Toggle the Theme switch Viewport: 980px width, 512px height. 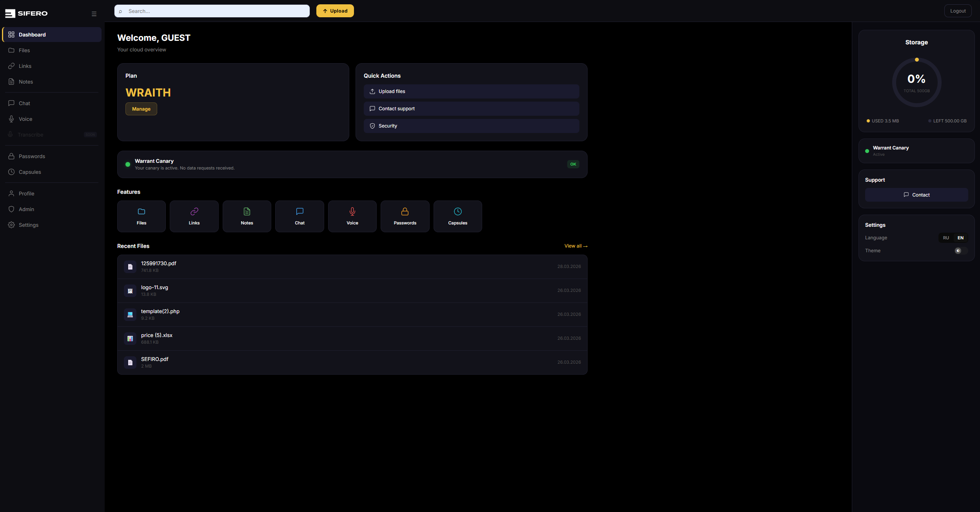(x=961, y=251)
